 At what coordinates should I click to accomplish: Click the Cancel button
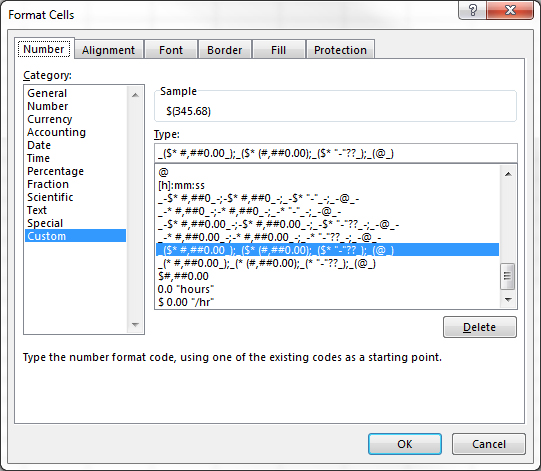pyautogui.click(x=489, y=444)
